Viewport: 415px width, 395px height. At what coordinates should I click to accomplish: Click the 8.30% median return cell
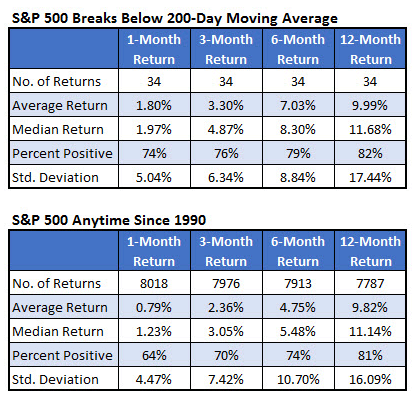pos(298,129)
